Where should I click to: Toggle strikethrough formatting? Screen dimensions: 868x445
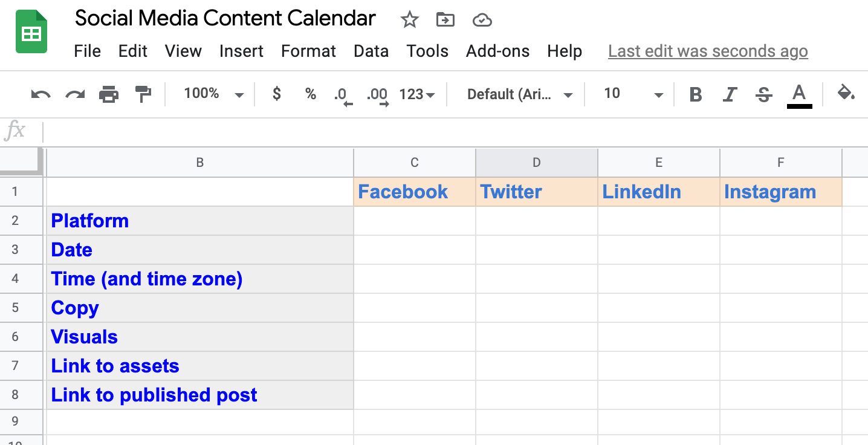click(x=764, y=94)
